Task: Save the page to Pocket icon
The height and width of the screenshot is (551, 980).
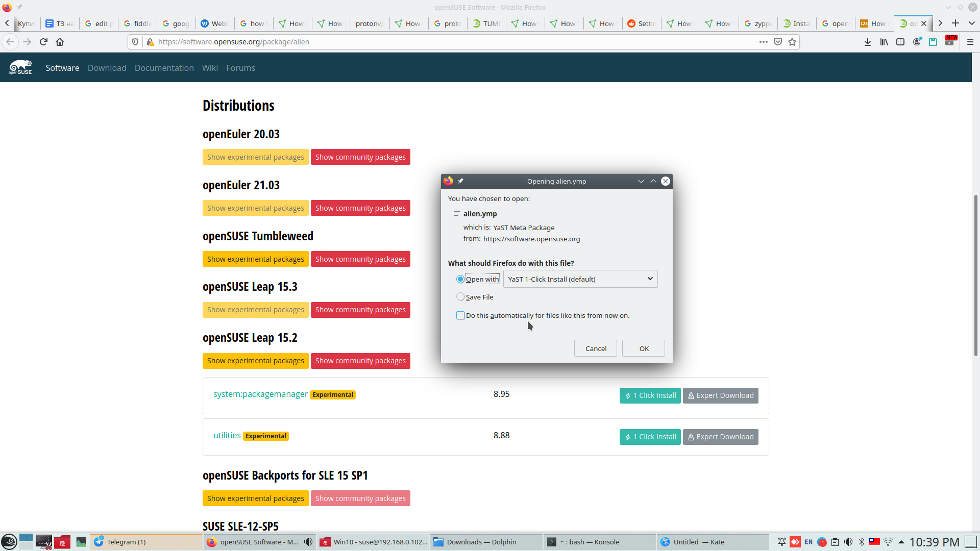Action: coord(778,42)
